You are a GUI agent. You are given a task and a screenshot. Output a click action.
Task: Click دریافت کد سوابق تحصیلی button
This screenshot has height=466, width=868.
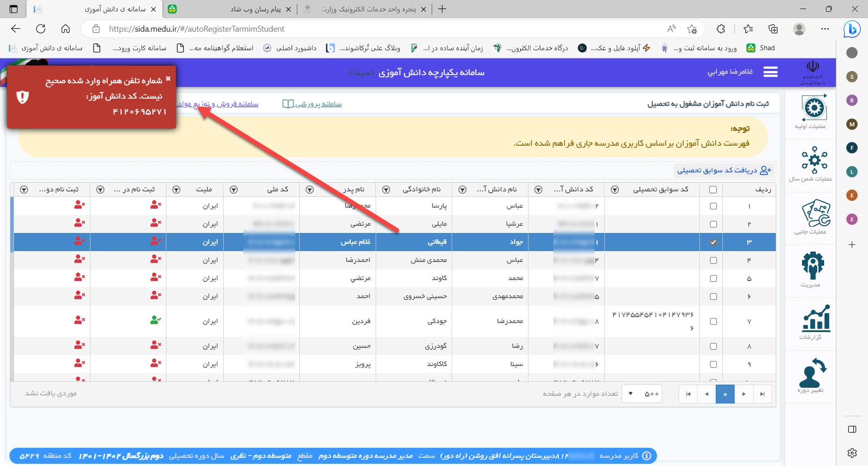click(723, 171)
